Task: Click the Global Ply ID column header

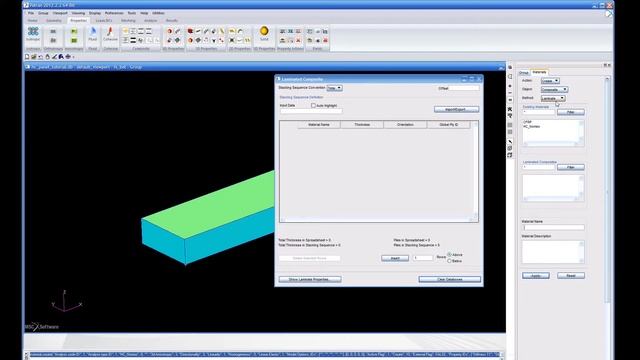Action: tap(449, 124)
